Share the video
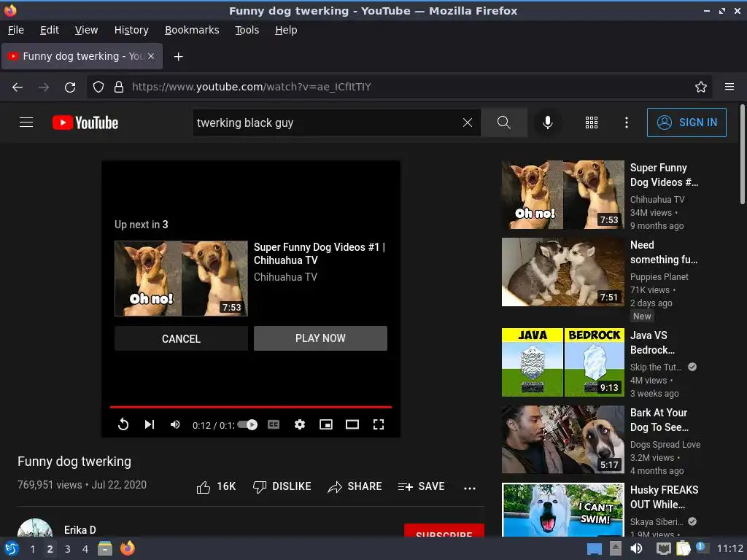Screen dimensions: 747x560 (x=355, y=486)
